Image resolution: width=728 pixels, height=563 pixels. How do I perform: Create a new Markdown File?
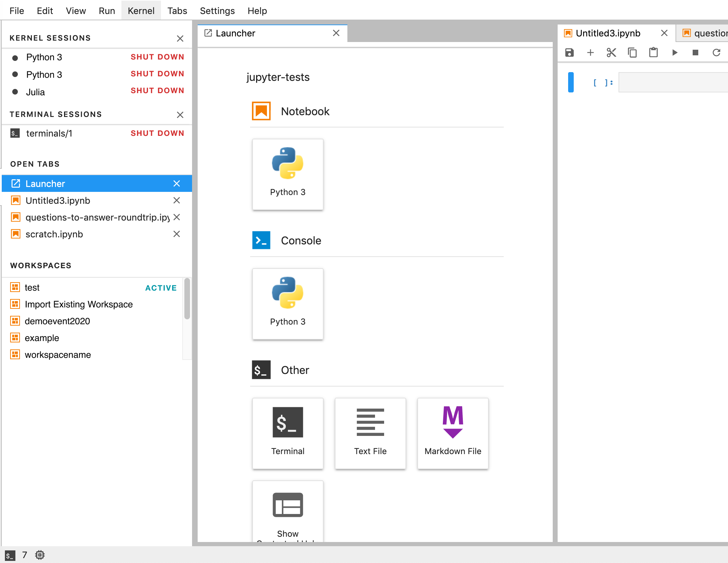(x=452, y=433)
